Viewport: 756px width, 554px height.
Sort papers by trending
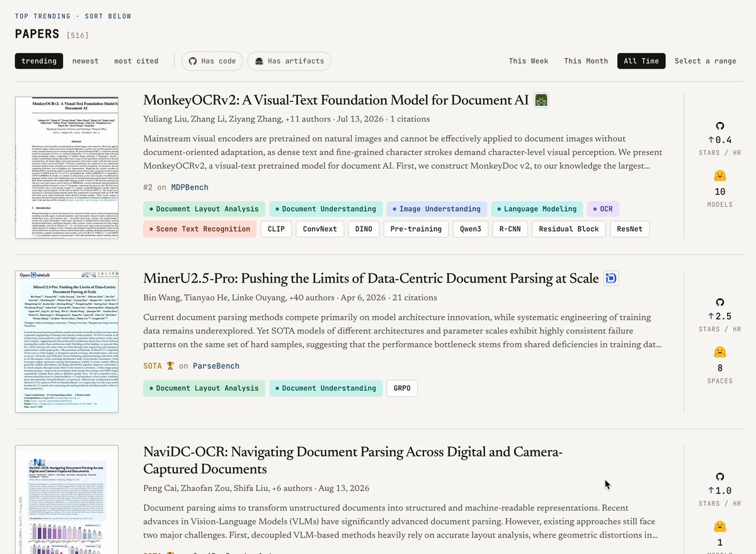pyautogui.click(x=39, y=61)
